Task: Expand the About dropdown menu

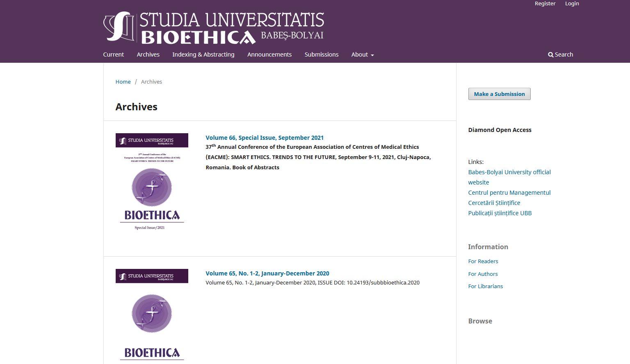Action: (363, 55)
